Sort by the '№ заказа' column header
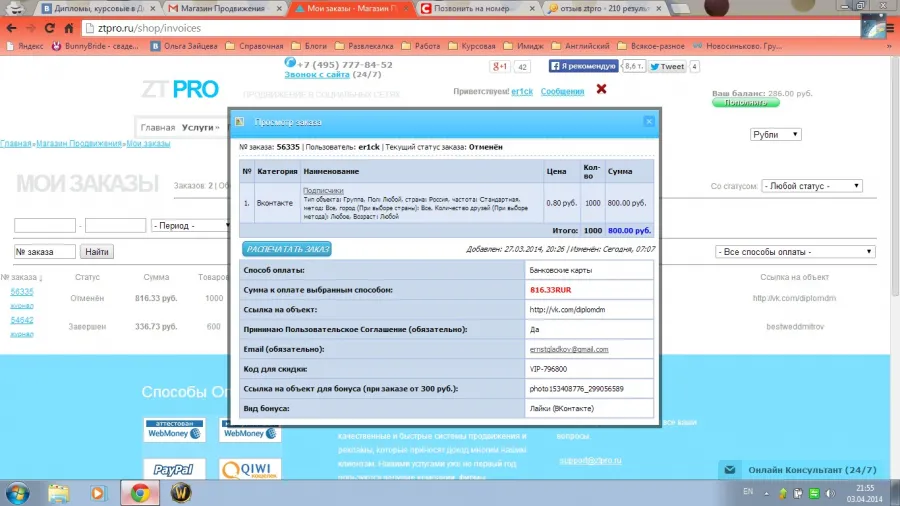 tap(21, 277)
